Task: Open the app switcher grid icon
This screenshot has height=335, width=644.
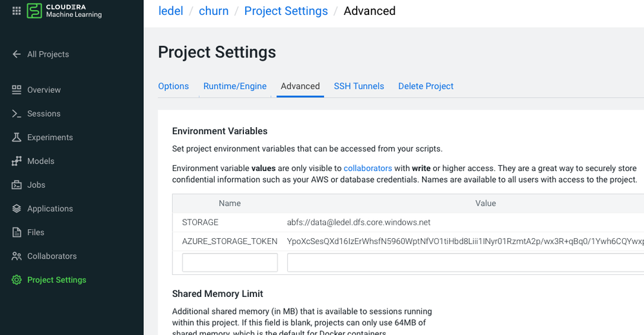Action: [x=17, y=11]
